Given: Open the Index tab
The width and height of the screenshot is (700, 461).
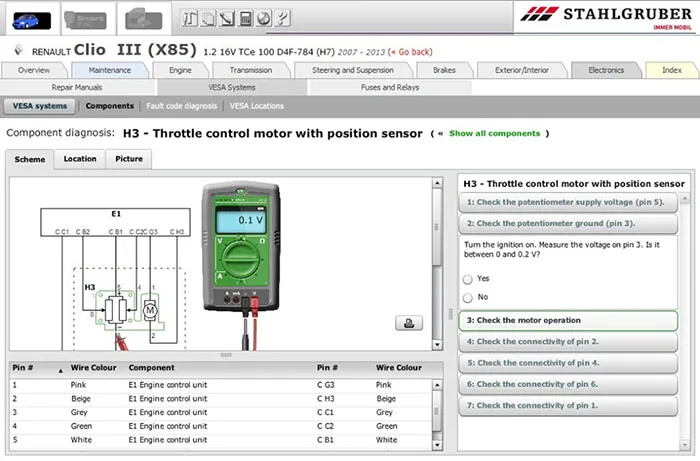Looking at the screenshot, I should tap(671, 71).
